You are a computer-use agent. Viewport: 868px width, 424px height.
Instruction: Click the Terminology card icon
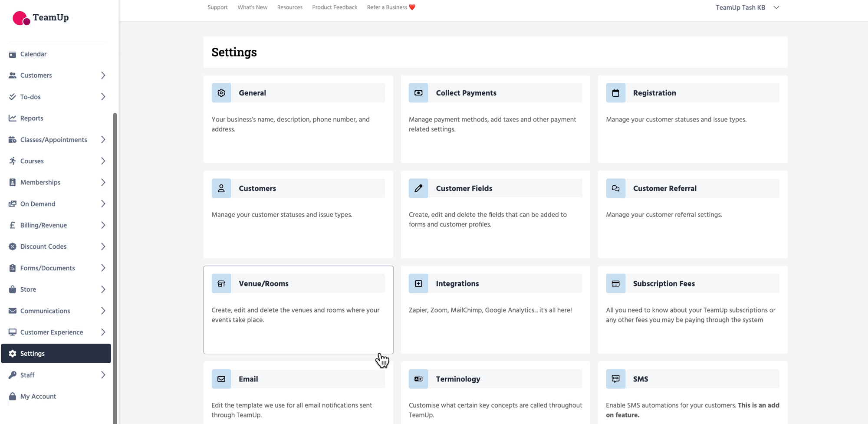pyautogui.click(x=418, y=379)
